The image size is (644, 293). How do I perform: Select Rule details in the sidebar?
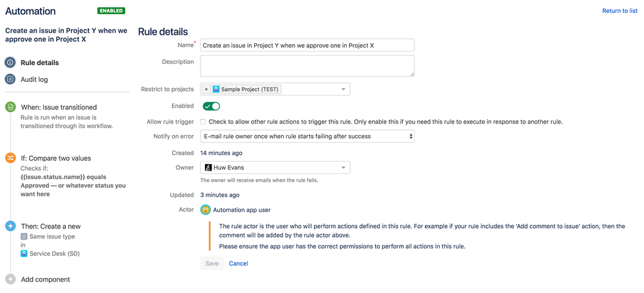point(39,62)
